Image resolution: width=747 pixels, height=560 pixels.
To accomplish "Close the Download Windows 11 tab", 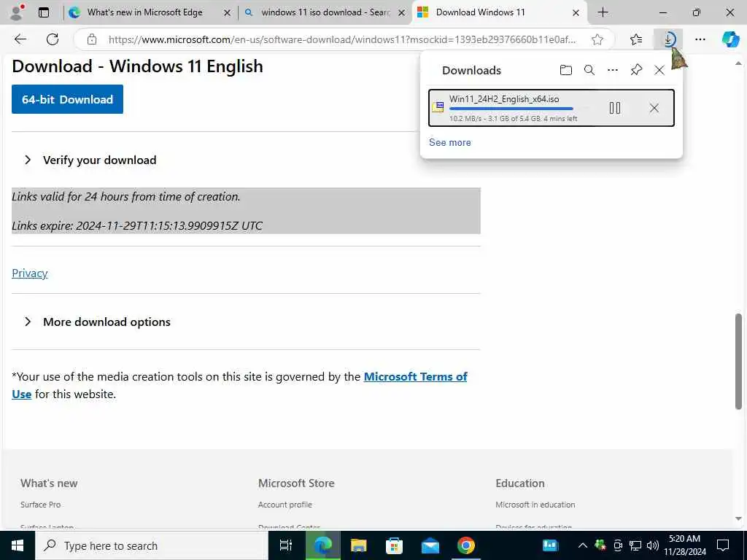I will (576, 13).
